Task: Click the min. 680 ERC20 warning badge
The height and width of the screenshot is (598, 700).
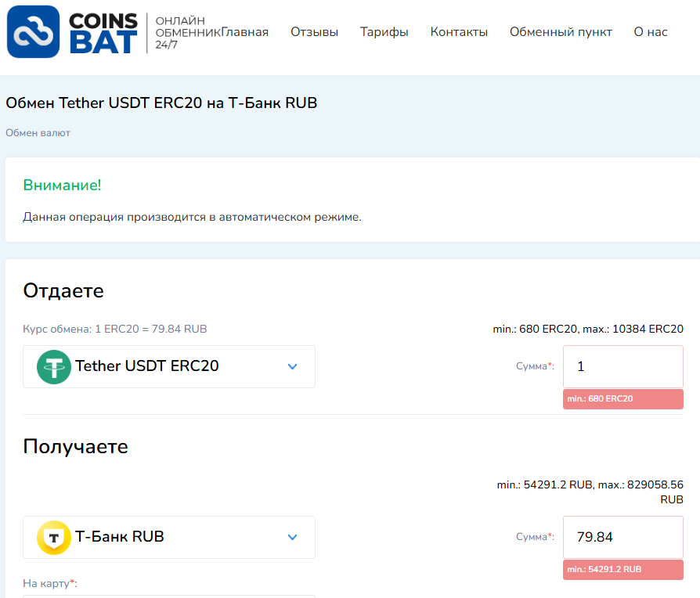Action: click(x=622, y=399)
